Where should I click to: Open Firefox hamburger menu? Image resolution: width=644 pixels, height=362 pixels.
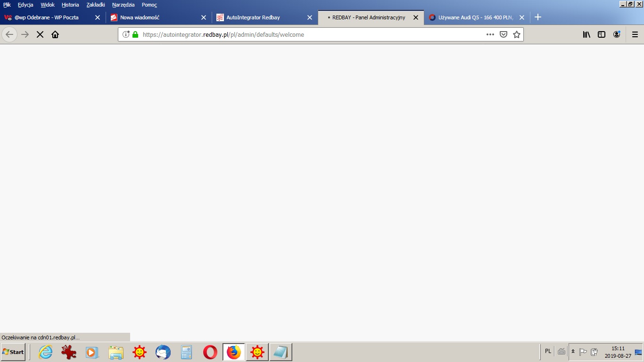[635, 34]
